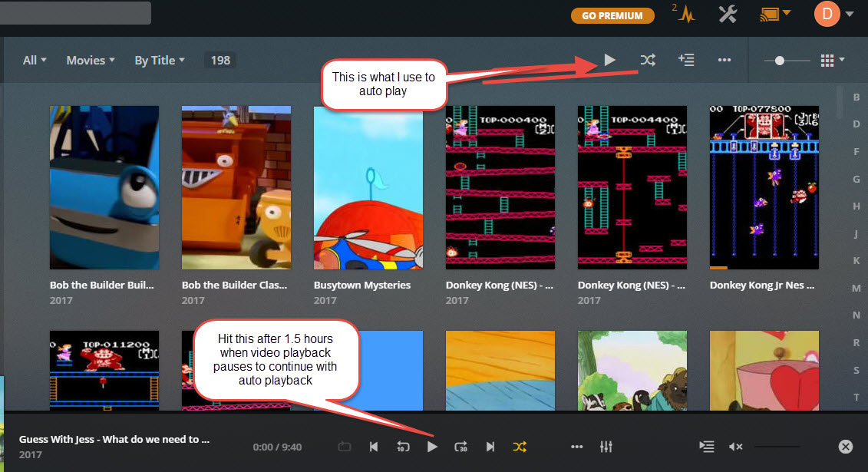Click Guess With Jess now playing title

(x=114, y=439)
